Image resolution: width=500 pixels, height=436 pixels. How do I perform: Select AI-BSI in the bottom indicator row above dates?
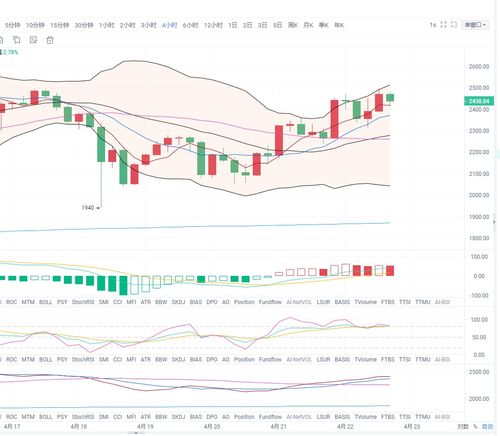pos(442,417)
